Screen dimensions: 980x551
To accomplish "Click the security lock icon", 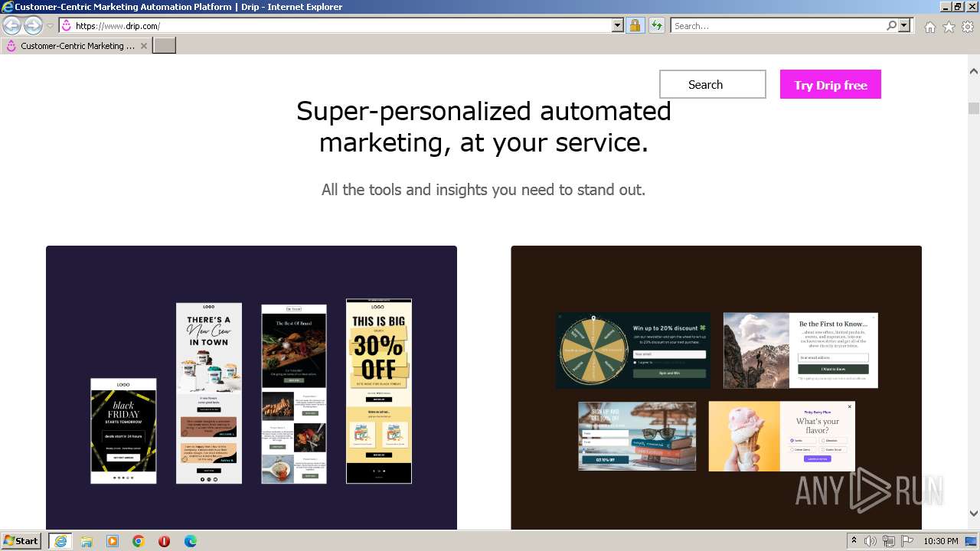I will (x=635, y=25).
